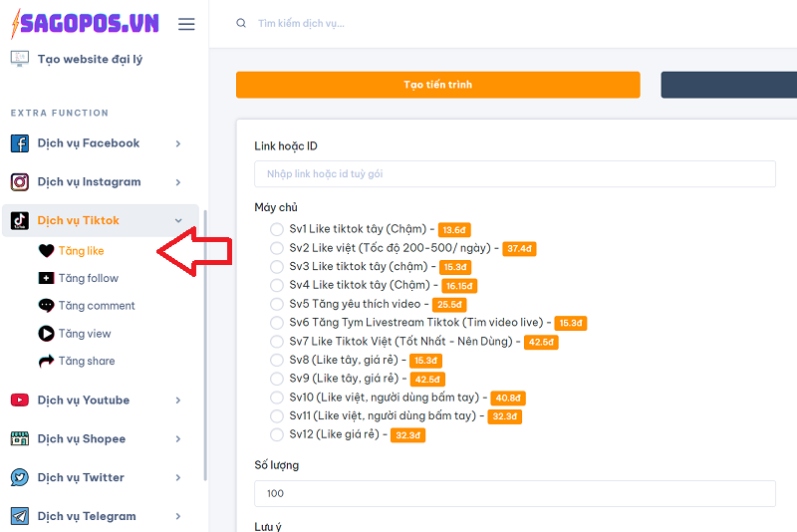
Task: Click the Tạo tiến trình button
Action: pos(437,85)
